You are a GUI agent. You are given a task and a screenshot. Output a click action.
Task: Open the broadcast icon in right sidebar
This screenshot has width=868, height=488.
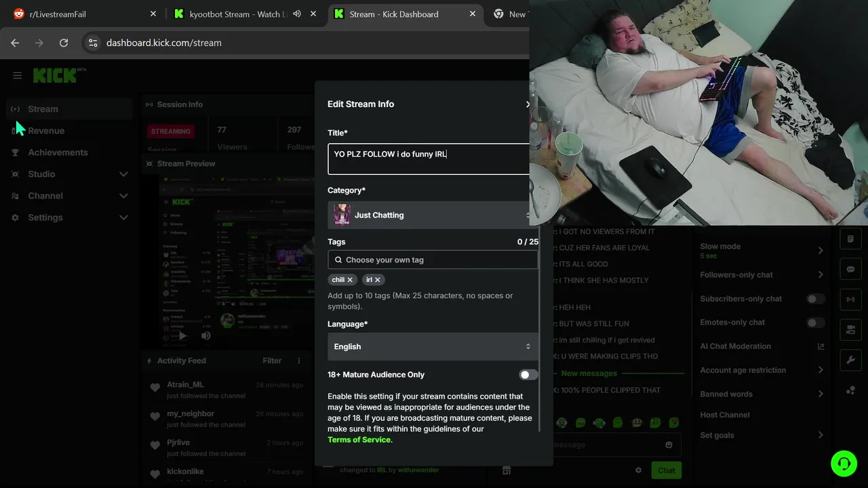pos(850,299)
